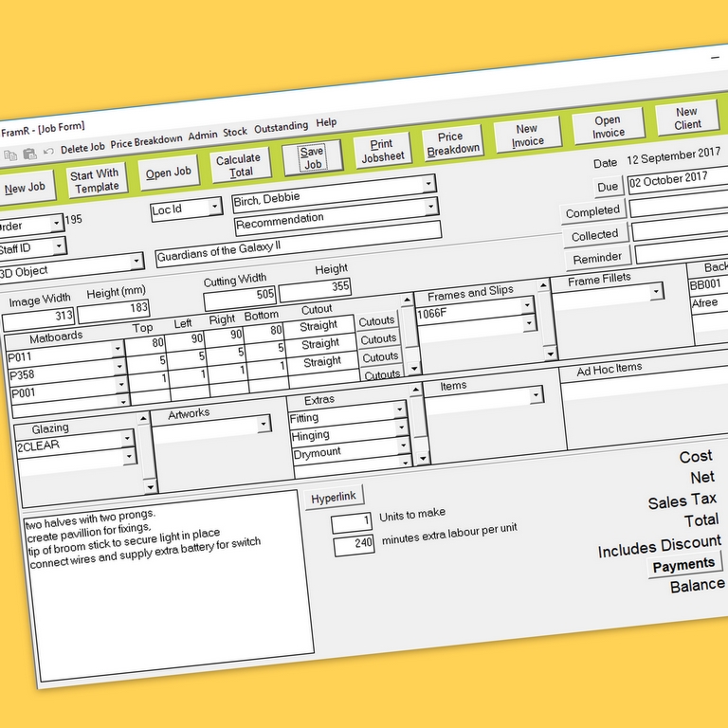Viewport: 728px width, 728px height.
Task: Expand the Loc Id dropdown
Action: coord(215,206)
